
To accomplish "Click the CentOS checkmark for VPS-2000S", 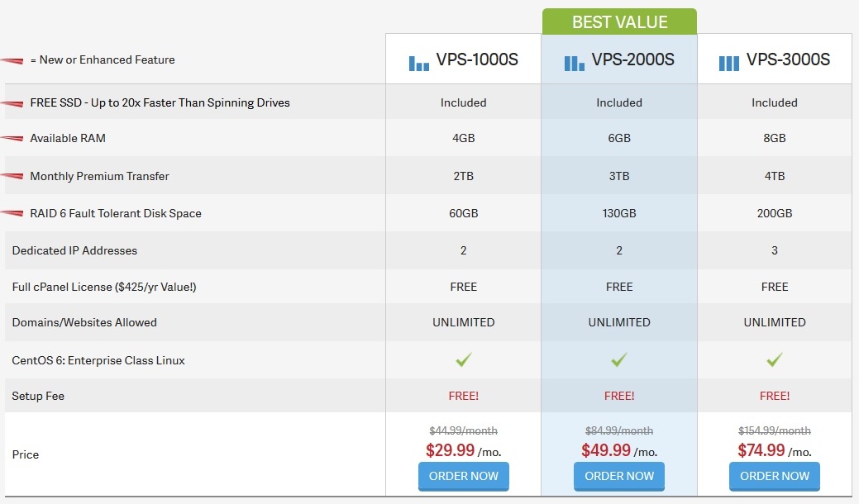I will (618, 360).
